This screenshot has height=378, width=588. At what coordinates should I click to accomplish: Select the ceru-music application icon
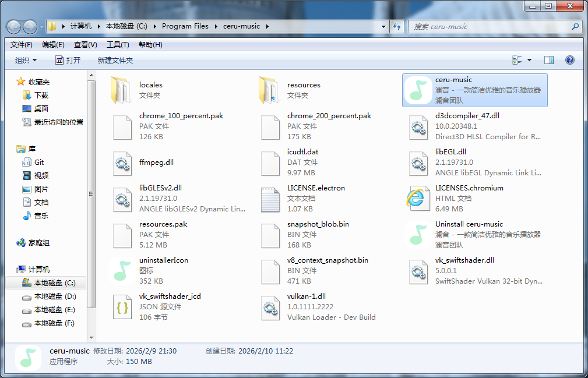point(417,90)
